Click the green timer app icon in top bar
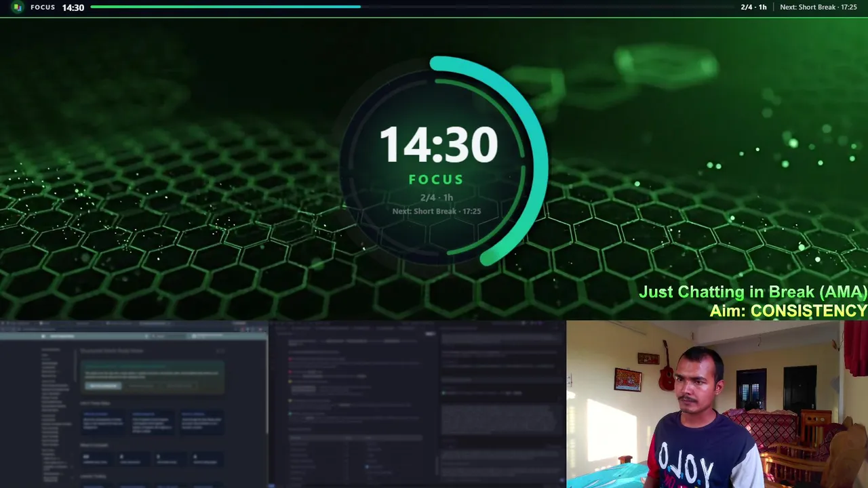868x488 pixels. (x=18, y=7)
